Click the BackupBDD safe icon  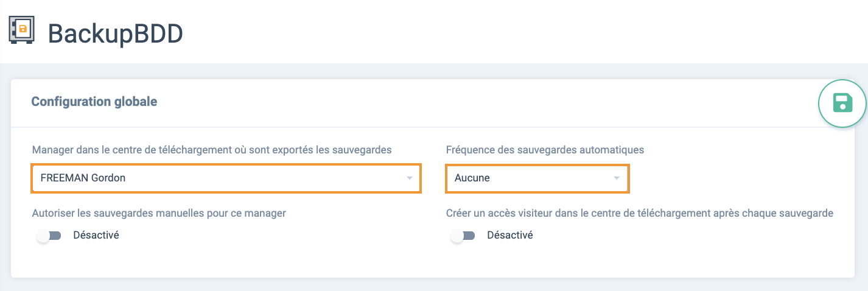(x=21, y=30)
